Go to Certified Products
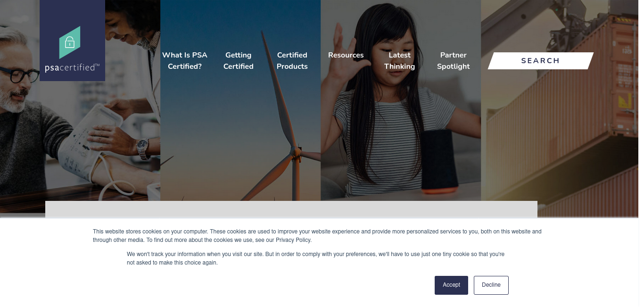The height and width of the screenshot is (307, 644). tap(292, 61)
